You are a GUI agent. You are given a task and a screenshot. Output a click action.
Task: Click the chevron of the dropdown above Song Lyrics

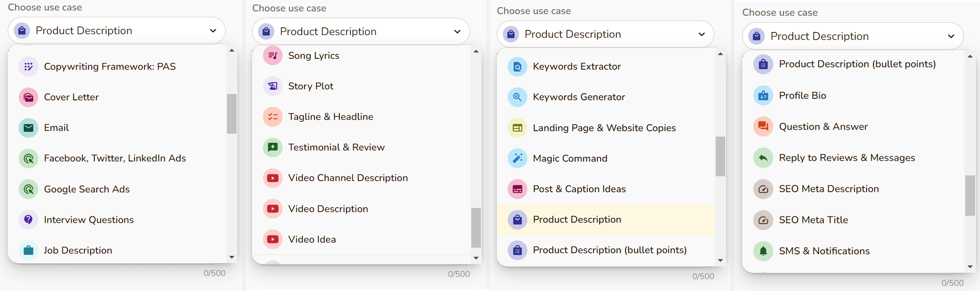[x=457, y=31]
